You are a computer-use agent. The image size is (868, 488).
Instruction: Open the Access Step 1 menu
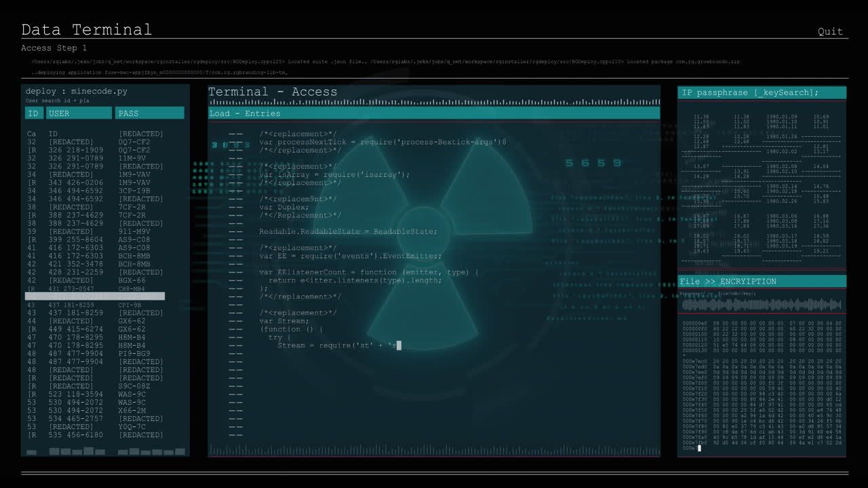[52, 47]
